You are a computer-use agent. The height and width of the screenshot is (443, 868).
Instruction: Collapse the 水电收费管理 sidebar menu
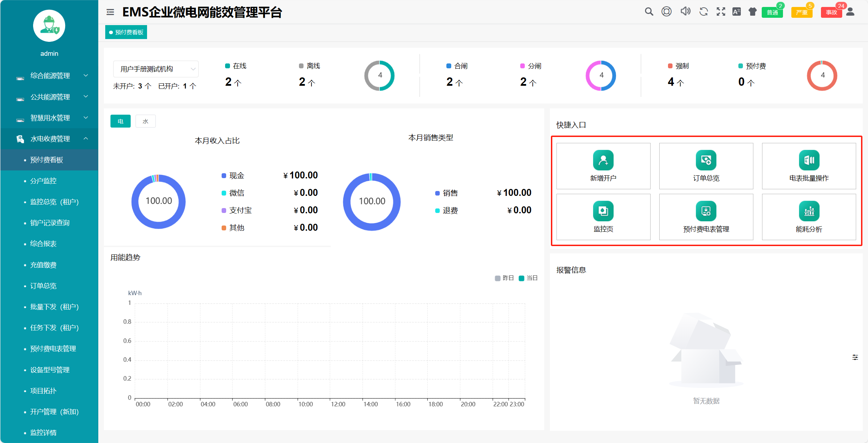tap(50, 139)
